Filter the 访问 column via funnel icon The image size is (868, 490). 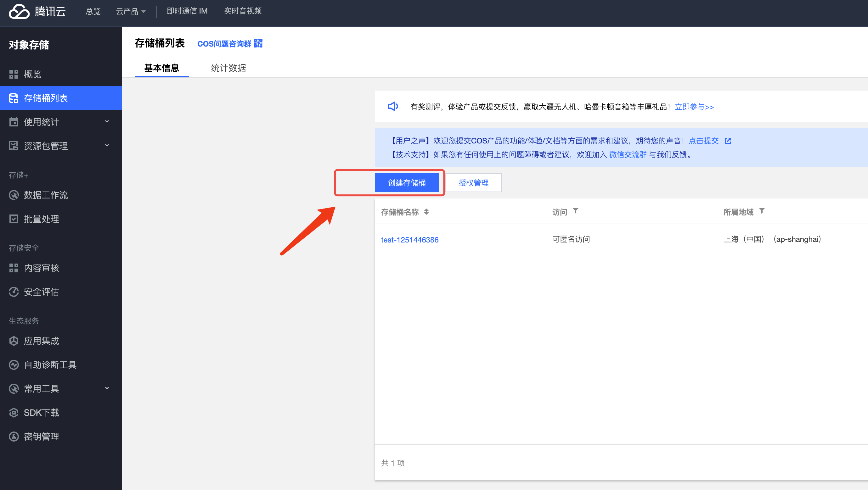pyautogui.click(x=576, y=211)
